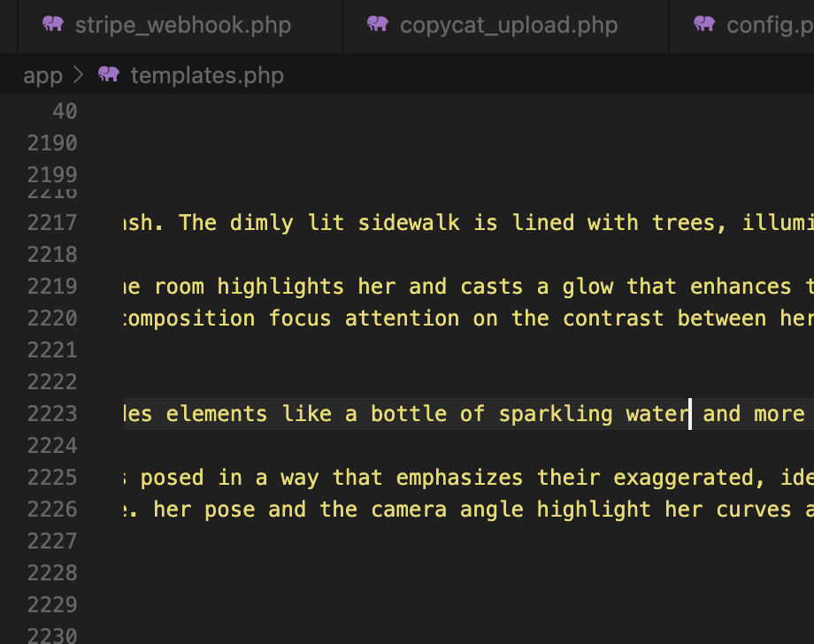Viewport: 814px width, 644px height.
Task: Place cursor on 'exaggerated' in line 2225
Action: [683, 478]
